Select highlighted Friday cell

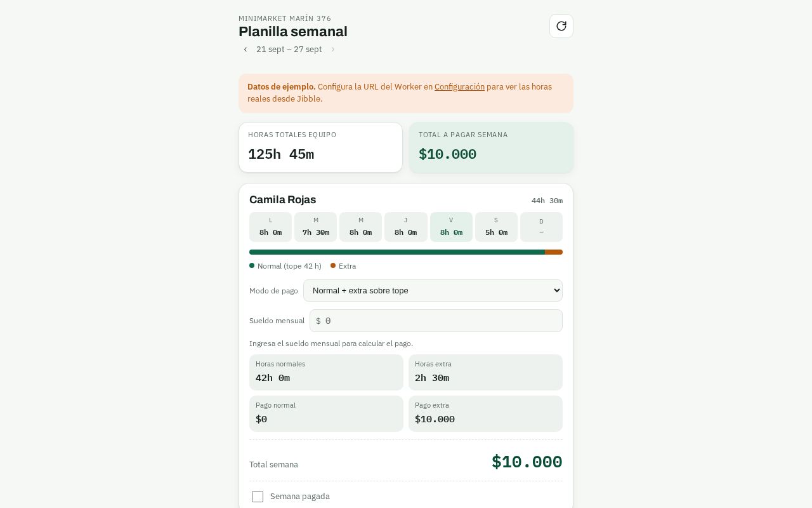click(x=451, y=227)
